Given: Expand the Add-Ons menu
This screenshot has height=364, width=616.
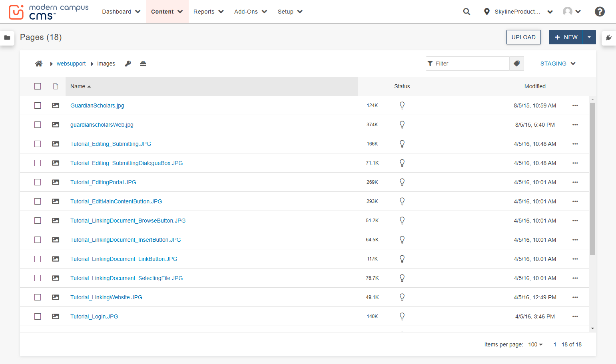Looking at the screenshot, I should coord(250,12).
